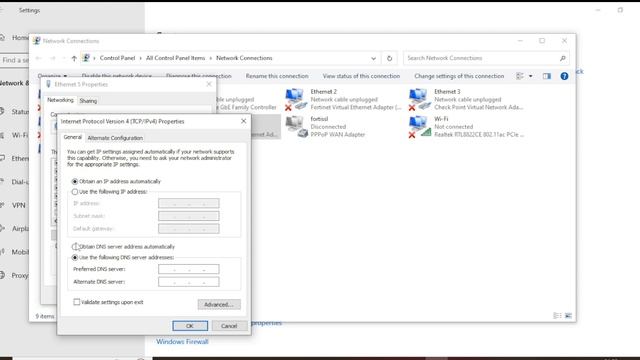
Task: Click the Alternate DNS server field
Action: point(189,282)
